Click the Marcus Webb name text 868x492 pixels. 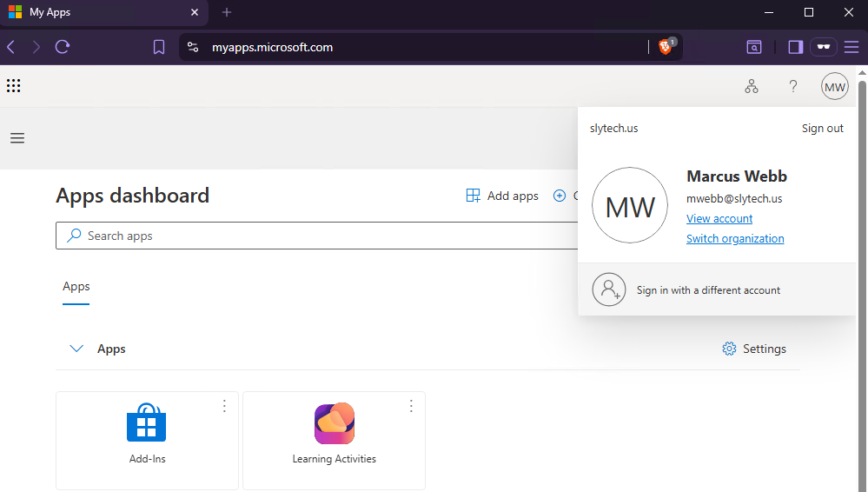point(737,176)
